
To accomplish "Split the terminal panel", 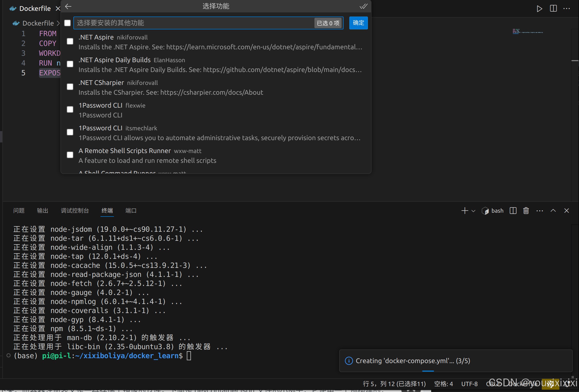I will coord(513,211).
